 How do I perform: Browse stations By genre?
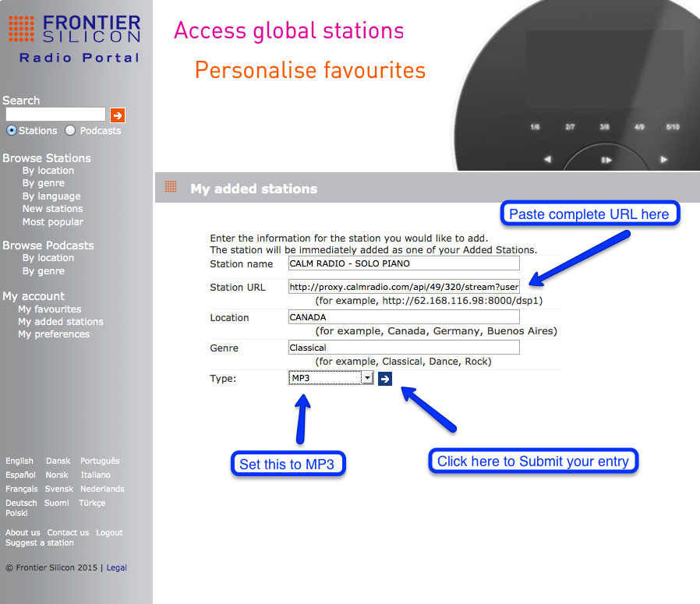point(43,183)
